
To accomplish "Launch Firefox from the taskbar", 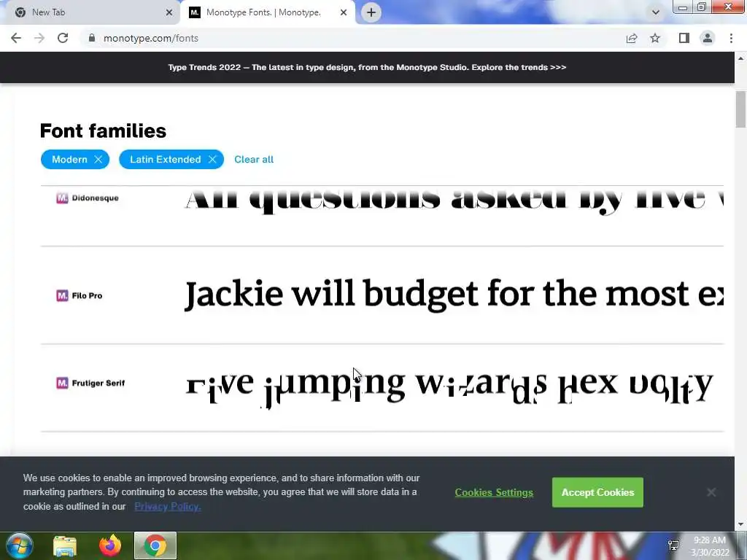I will click(110, 546).
